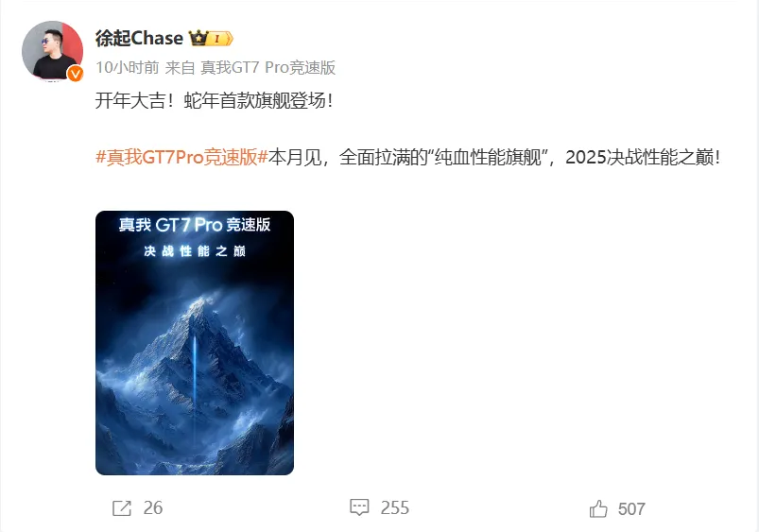The height and width of the screenshot is (532, 759).
Task: Click the 决战性能之巅 slogan in poster
Action: (x=195, y=250)
